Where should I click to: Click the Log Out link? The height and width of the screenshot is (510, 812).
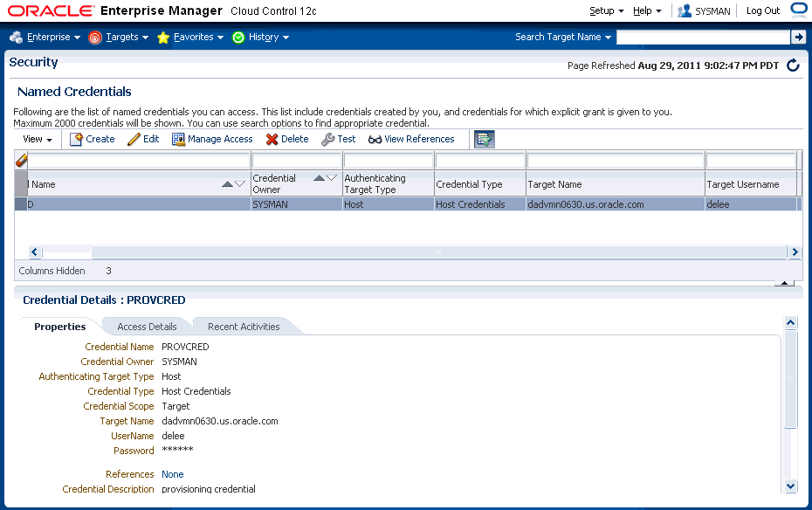[763, 10]
